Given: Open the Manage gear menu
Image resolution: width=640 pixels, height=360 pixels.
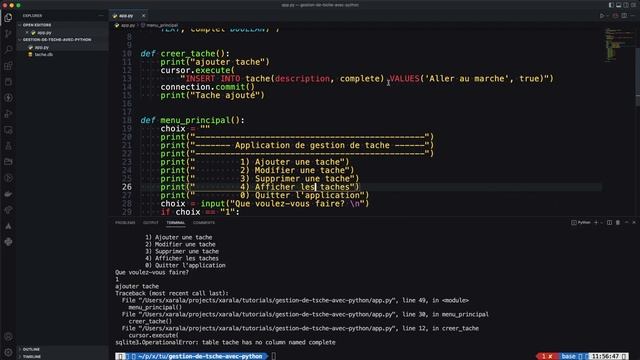Looking at the screenshot, I should click(x=8, y=352).
